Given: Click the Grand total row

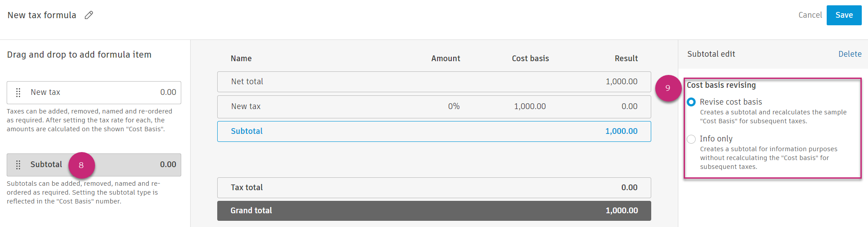Looking at the screenshot, I should tap(434, 211).
